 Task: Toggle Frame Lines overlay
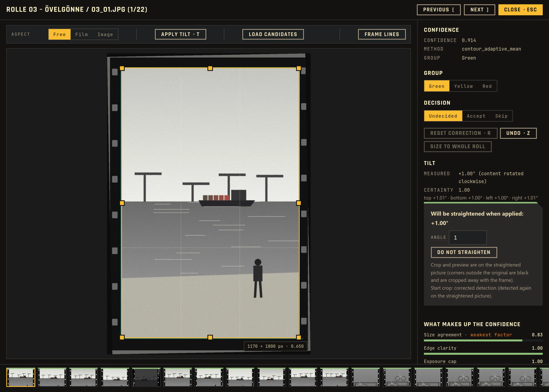click(382, 34)
